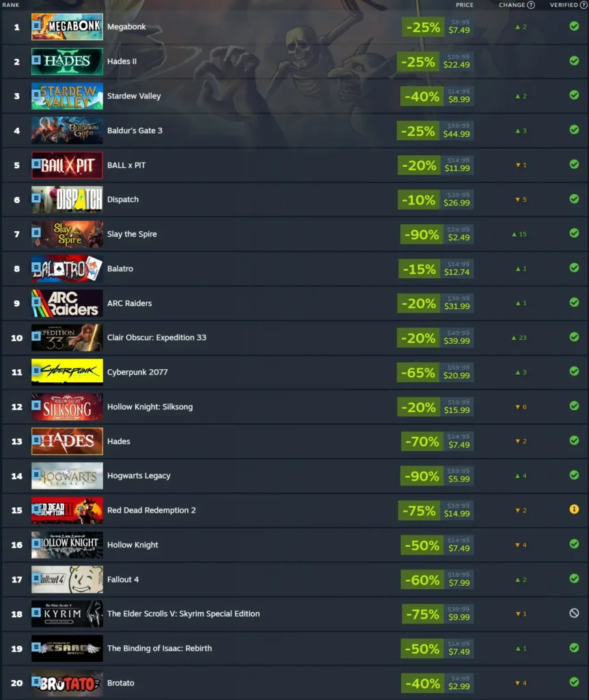The height and width of the screenshot is (700, 589).
Task: Click the PRICE column header
Action: (x=465, y=5)
